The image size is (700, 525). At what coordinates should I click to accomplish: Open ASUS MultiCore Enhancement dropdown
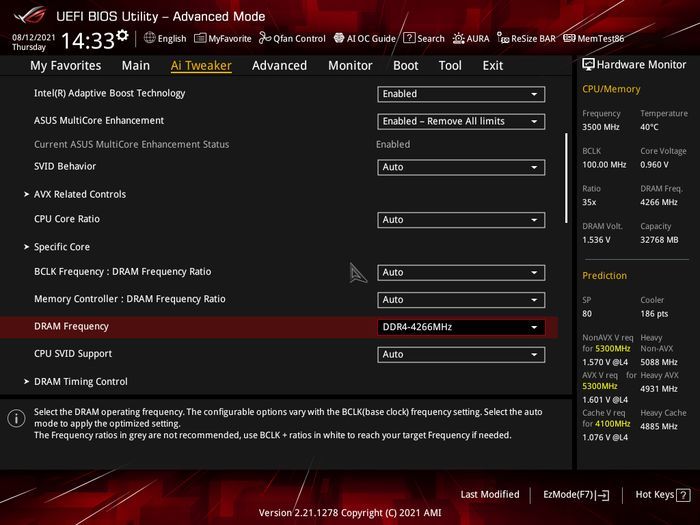pos(461,121)
